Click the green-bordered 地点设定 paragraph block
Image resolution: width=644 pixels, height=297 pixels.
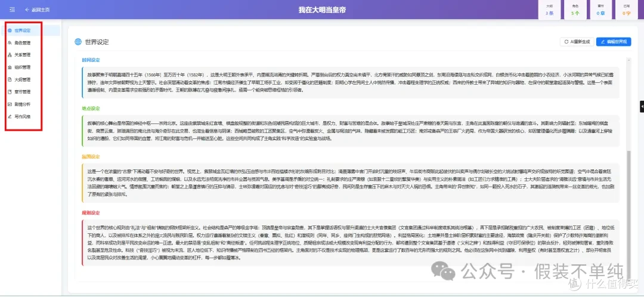351,131
